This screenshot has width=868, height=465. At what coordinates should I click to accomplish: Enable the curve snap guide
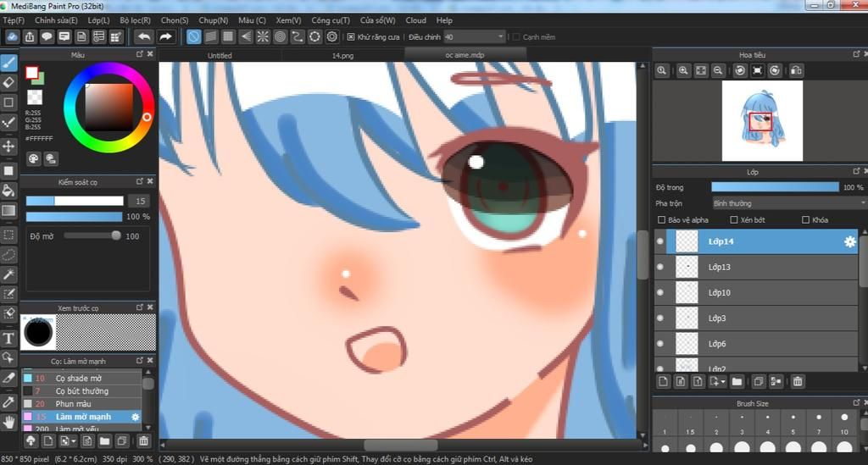point(298,37)
